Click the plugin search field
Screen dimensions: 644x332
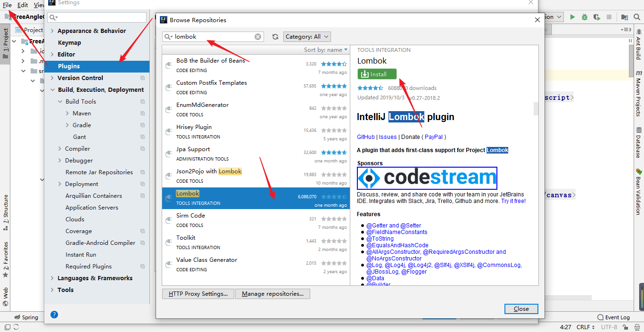click(213, 37)
